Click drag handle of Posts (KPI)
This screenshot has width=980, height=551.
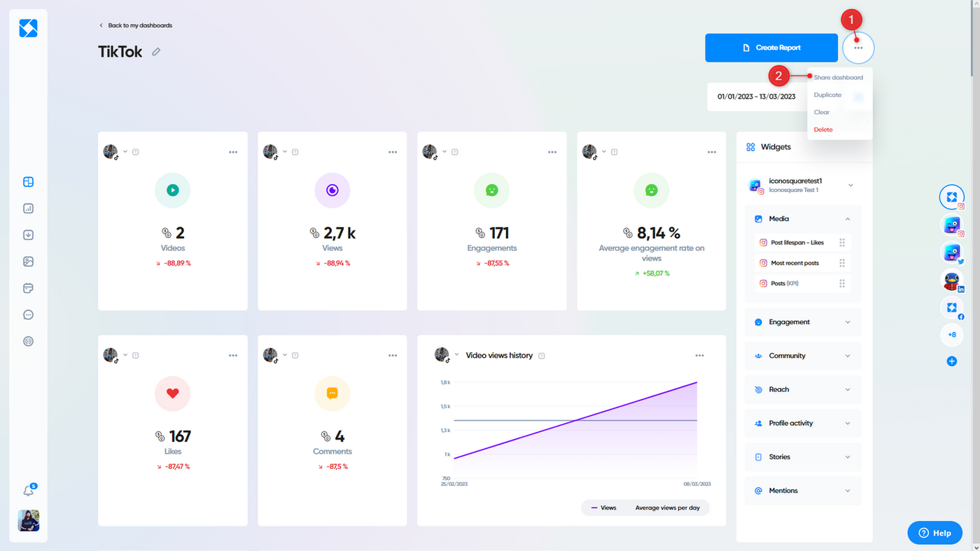(842, 284)
